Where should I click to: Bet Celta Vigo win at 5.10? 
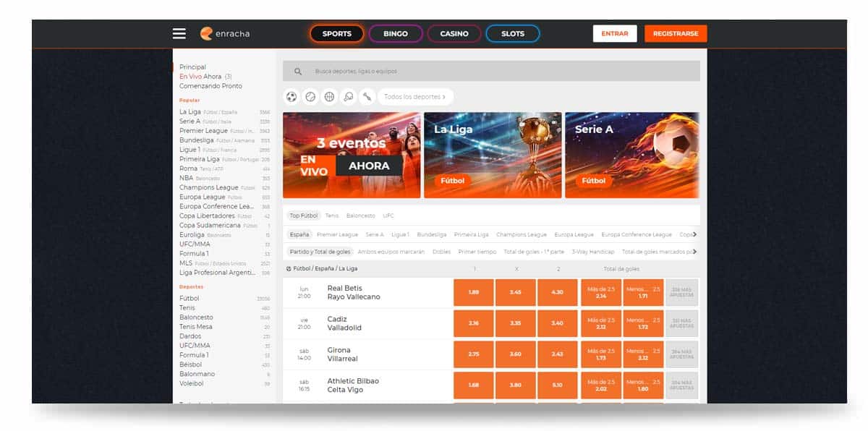pos(557,385)
